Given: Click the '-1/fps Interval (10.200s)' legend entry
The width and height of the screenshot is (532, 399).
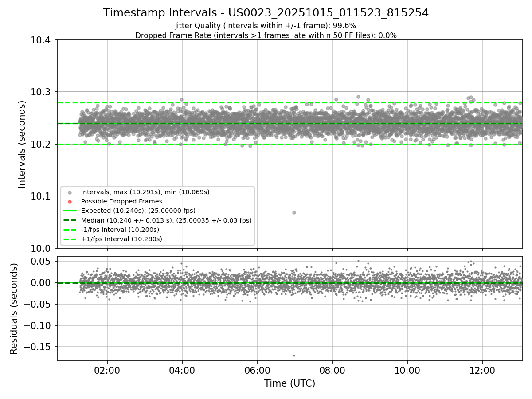Looking at the screenshot, I should 120,230.
